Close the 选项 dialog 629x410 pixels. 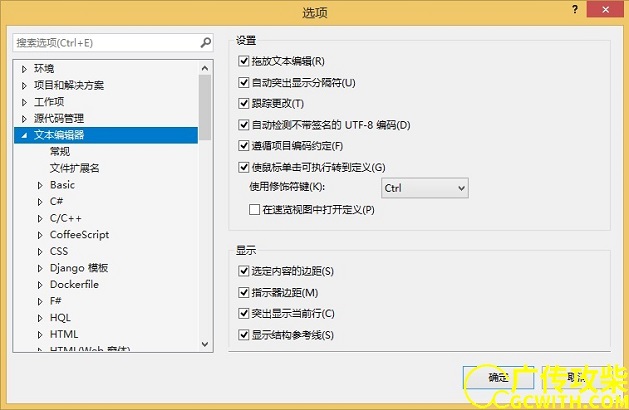click(x=605, y=10)
